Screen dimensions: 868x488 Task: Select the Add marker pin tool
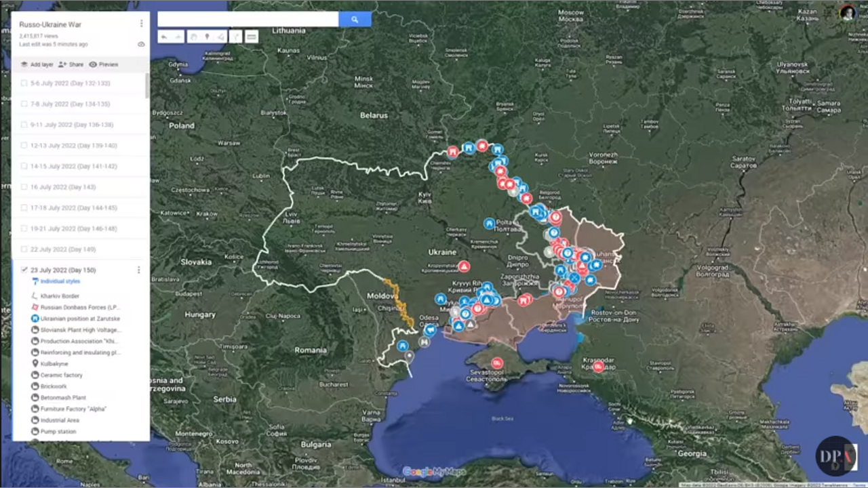pos(207,37)
